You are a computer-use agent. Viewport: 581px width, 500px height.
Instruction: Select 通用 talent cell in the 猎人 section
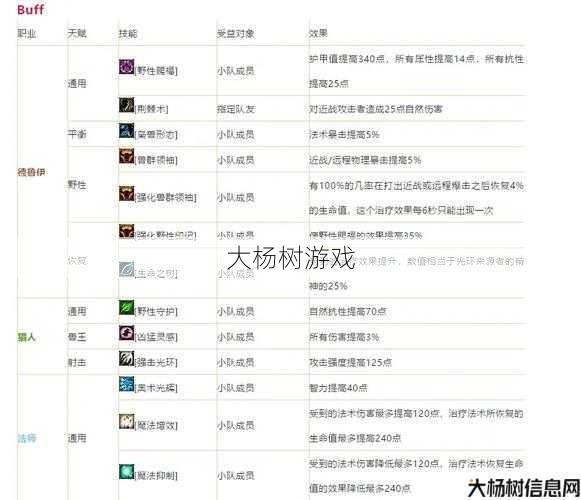click(x=77, y=311)
